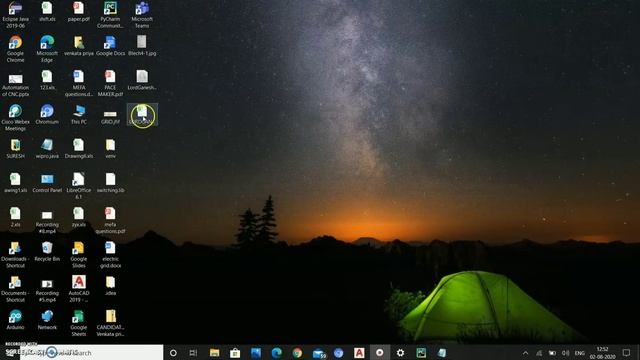640x360 pixels.
Task: Open the screen recorder taskbar icon
Action: pos(380,353)
